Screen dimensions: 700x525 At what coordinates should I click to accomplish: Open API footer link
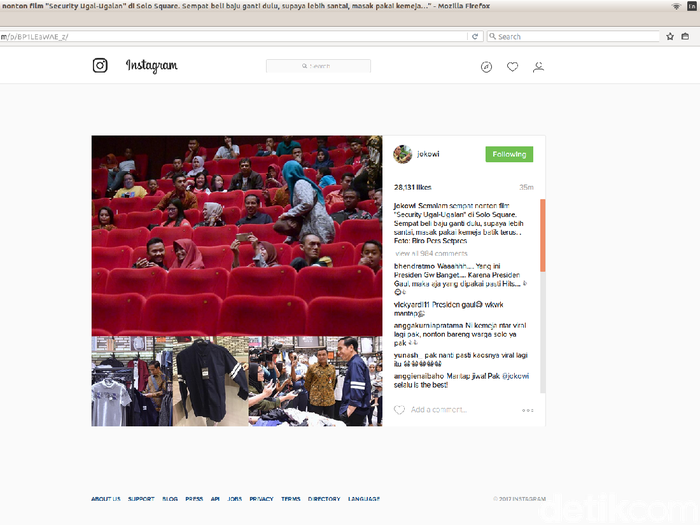point(215,499)
